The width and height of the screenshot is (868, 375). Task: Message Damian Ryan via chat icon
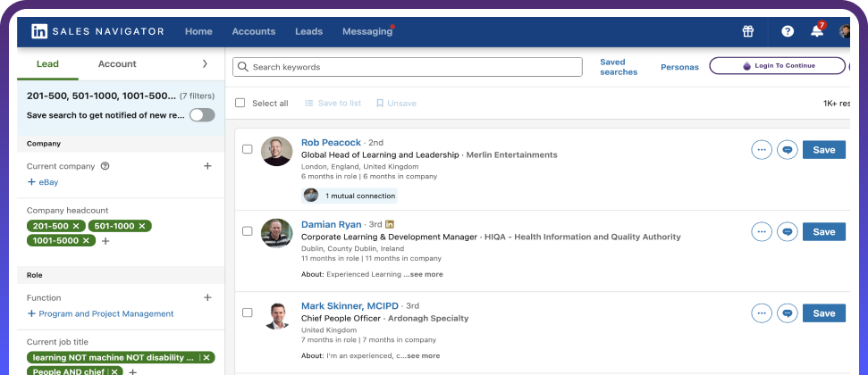[788, 232]
